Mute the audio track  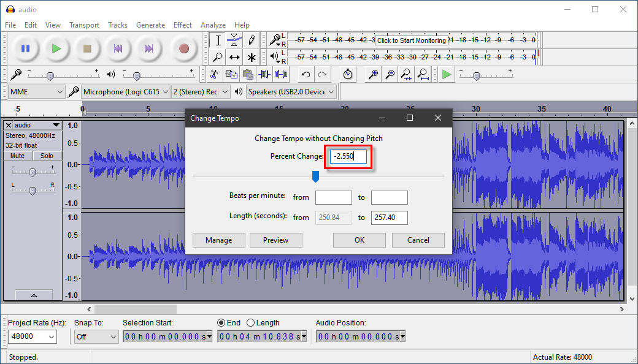17,156
